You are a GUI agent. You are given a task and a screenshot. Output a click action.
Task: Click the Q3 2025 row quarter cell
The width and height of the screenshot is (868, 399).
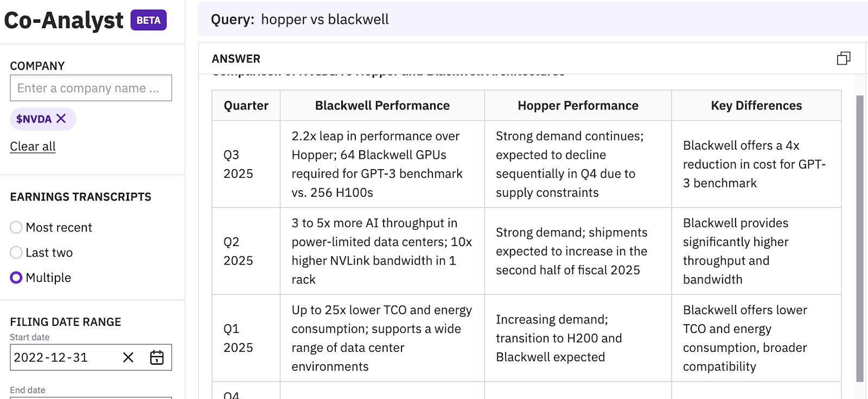(x=238, y=164)
